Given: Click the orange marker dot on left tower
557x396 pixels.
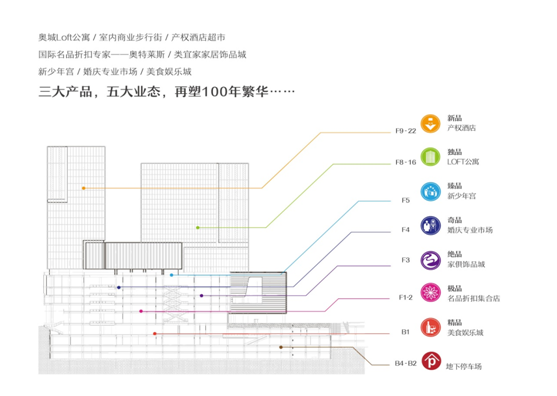Looking at the screenshot, I should [83, 188].
